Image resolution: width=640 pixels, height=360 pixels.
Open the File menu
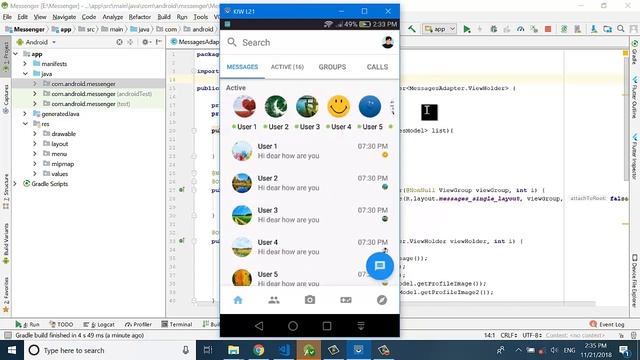(x=7, y=17)
